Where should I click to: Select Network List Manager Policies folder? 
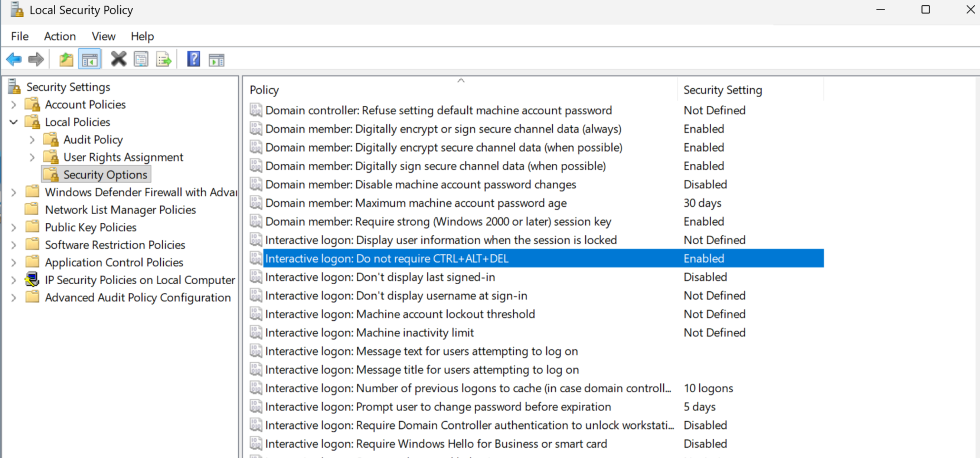coord(120,210)
